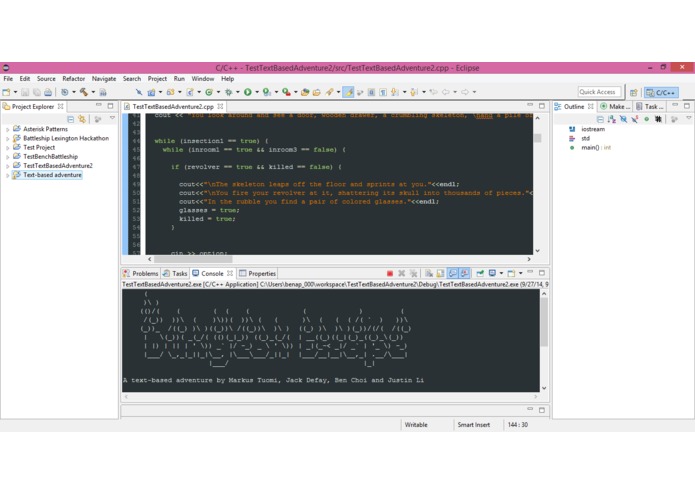Click the New C++ class icon

[209, 92]
